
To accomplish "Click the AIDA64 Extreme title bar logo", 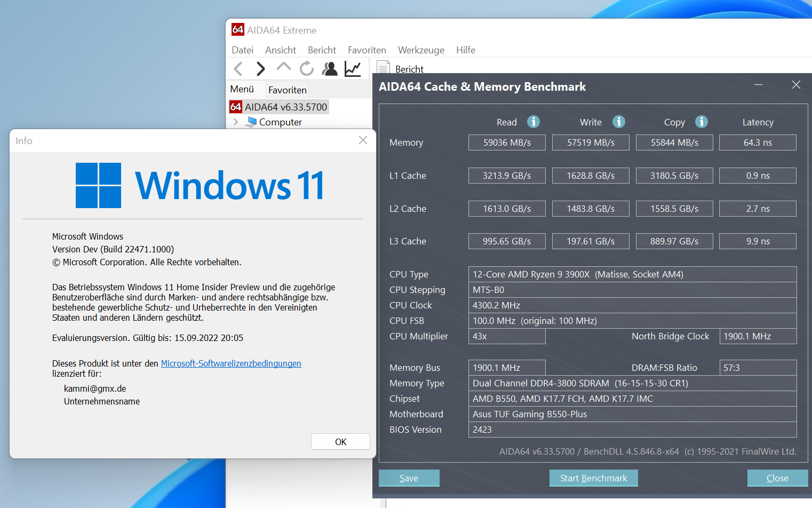I will pos(237,30).
